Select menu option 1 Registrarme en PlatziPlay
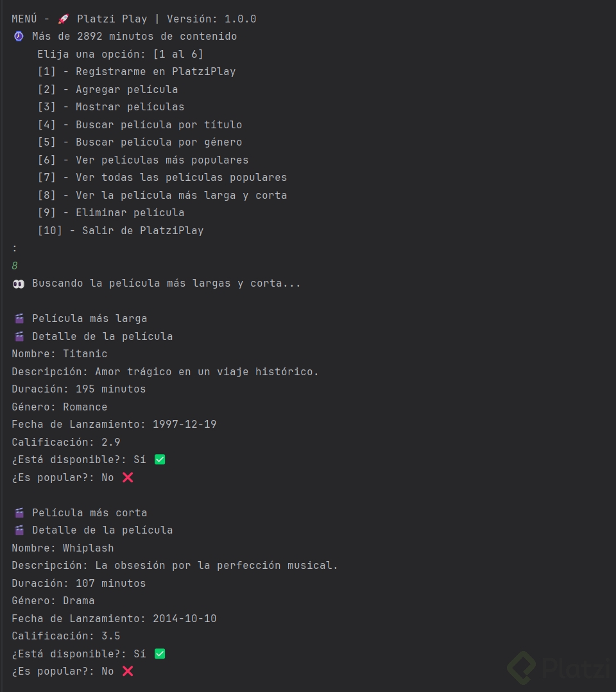Image resolution: width=616 pixels, height=692 pixels. tap(137, 71)
